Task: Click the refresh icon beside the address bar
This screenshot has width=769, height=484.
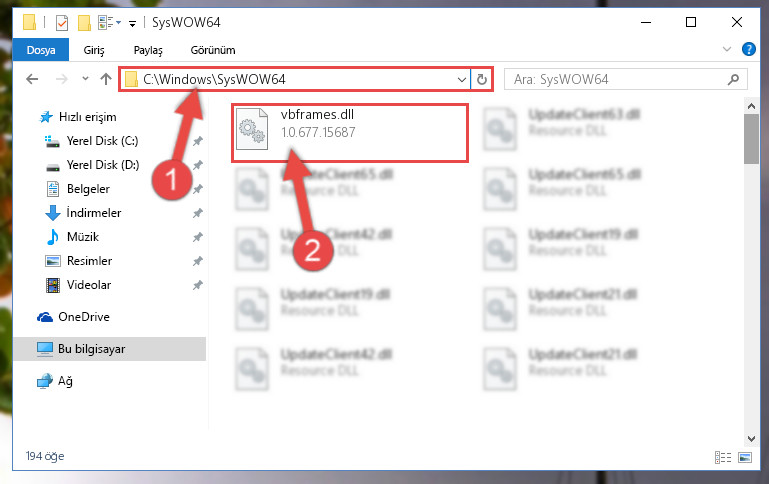Action: point(482,79)
